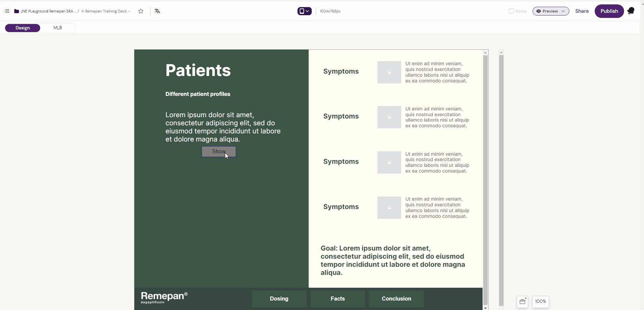Screen dimensions: 644x310
Task: Open the briefcase toolbox button
Action: point(522,302)
